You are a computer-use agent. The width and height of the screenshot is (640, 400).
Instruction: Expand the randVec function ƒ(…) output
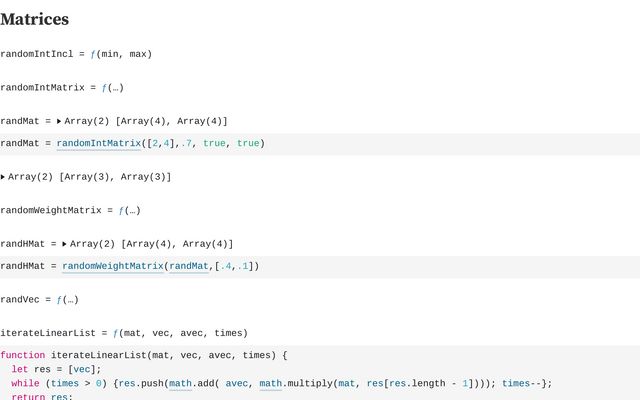(x=67, y=299)
